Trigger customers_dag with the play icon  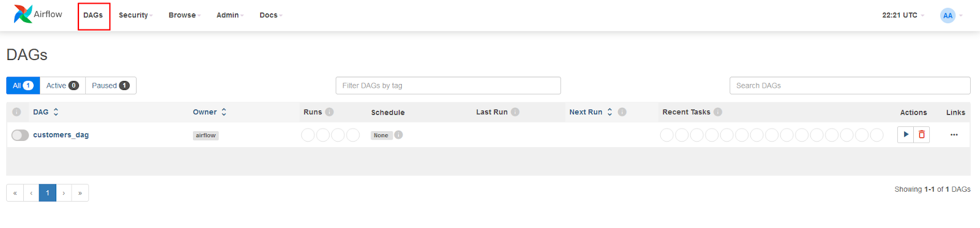click(x=905, y=135)
